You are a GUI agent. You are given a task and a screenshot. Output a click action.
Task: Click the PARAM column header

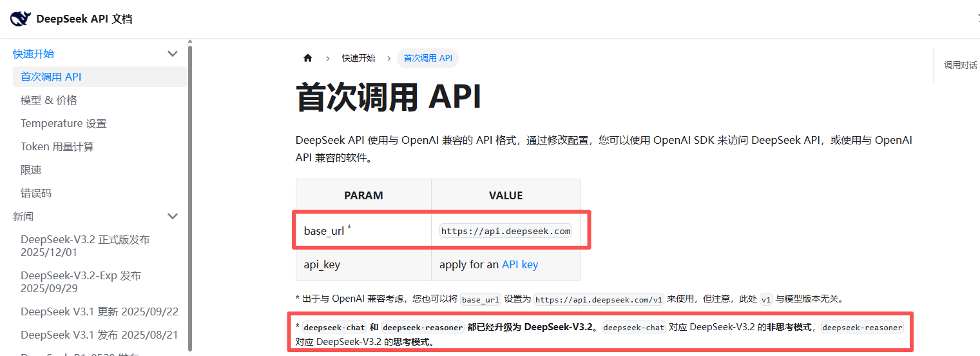[364, 195]
